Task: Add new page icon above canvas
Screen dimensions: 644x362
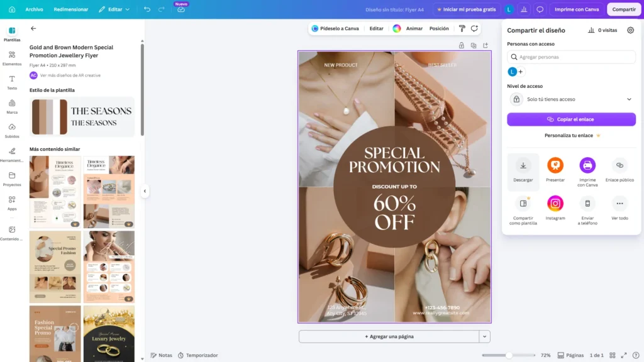Action: click(x=486, y=45)
